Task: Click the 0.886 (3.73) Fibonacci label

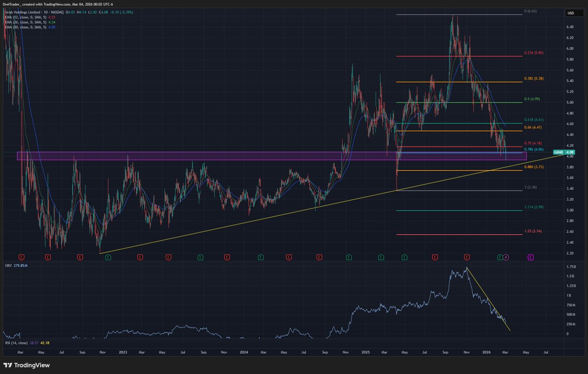Action: point(535,167)
